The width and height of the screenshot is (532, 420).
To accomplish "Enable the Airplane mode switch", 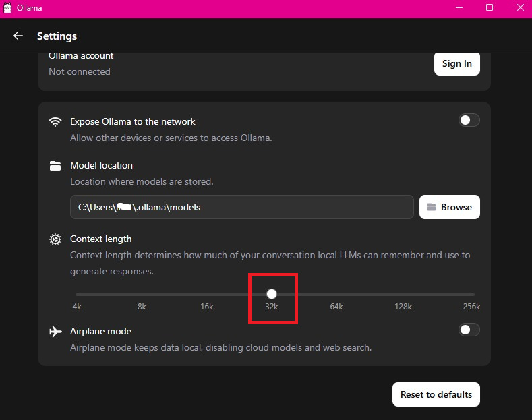I will [x=469, y=330].
